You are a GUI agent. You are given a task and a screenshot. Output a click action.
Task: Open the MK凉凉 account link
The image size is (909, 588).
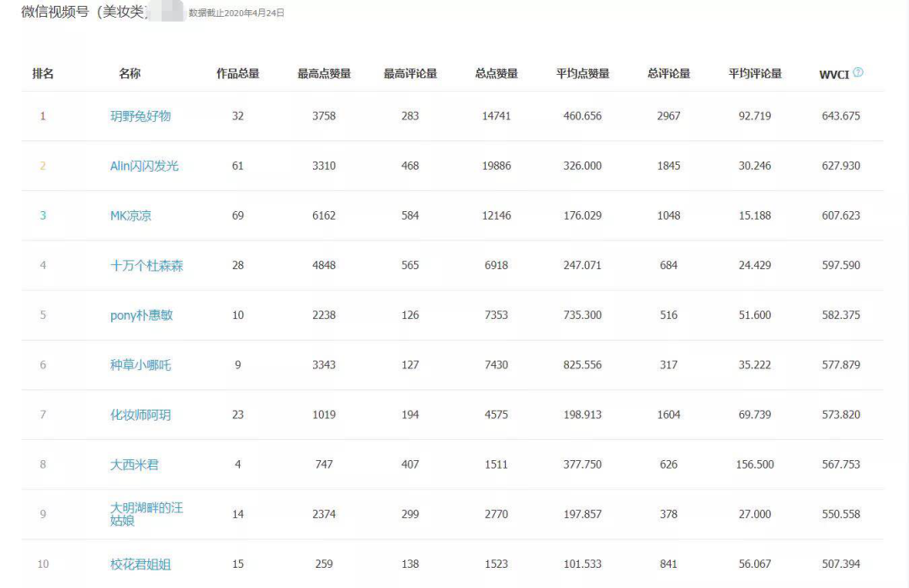(x=130, y=215)
